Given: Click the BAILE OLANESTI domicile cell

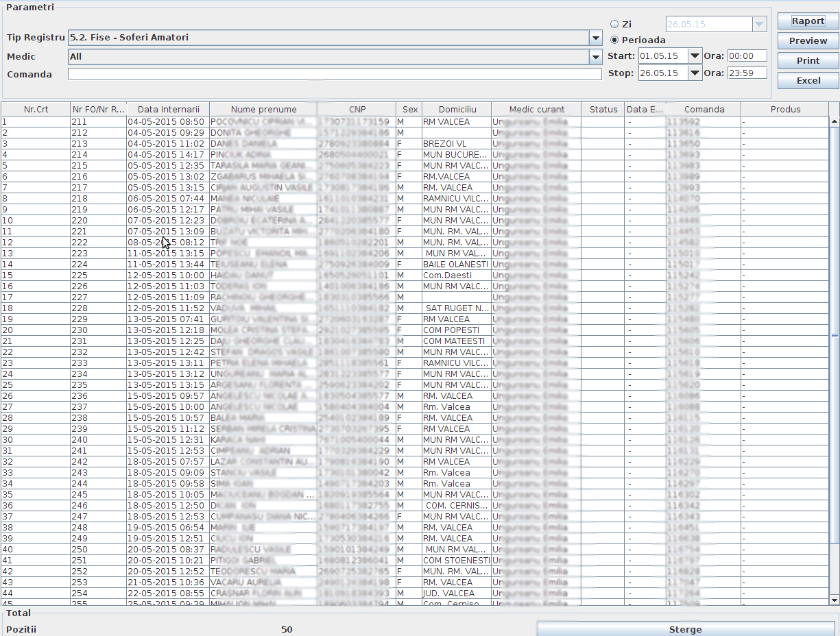Looking at the screenshot, I should pos(457,264).
